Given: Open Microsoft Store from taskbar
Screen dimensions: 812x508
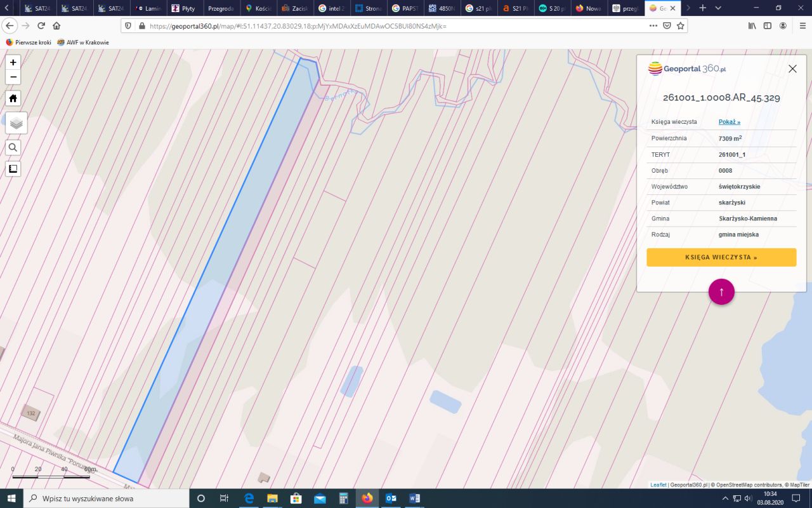Looking at the screenshot, I should [x=296, y=498].
